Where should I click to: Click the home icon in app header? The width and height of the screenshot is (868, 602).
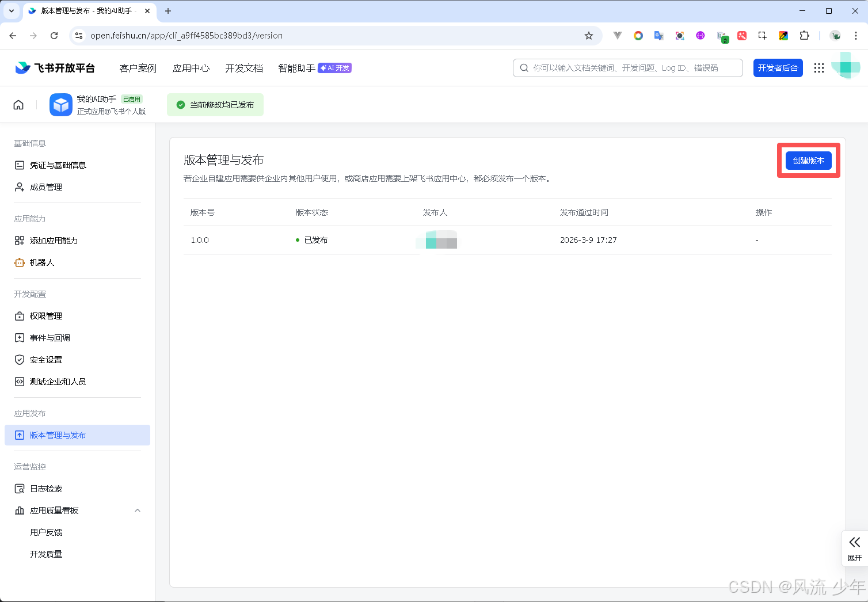pyautogui.click(x=18, y=105)
